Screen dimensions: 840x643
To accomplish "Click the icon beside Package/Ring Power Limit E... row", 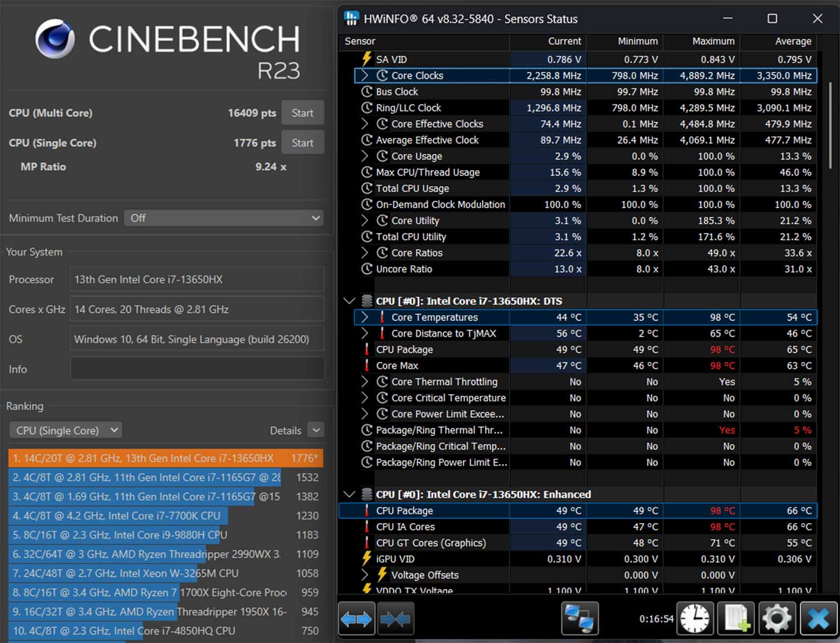I will [x=367, y=462].
